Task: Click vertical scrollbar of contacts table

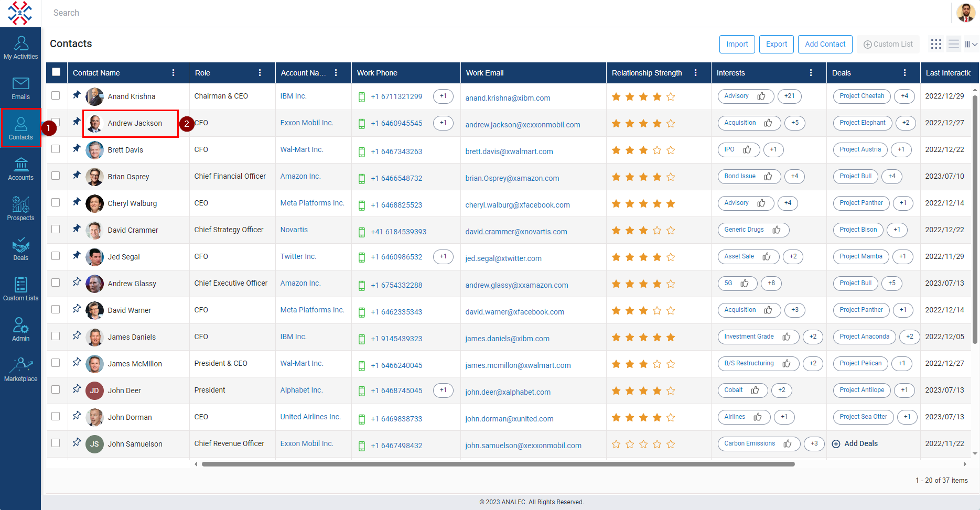Action: coord(975,219)
